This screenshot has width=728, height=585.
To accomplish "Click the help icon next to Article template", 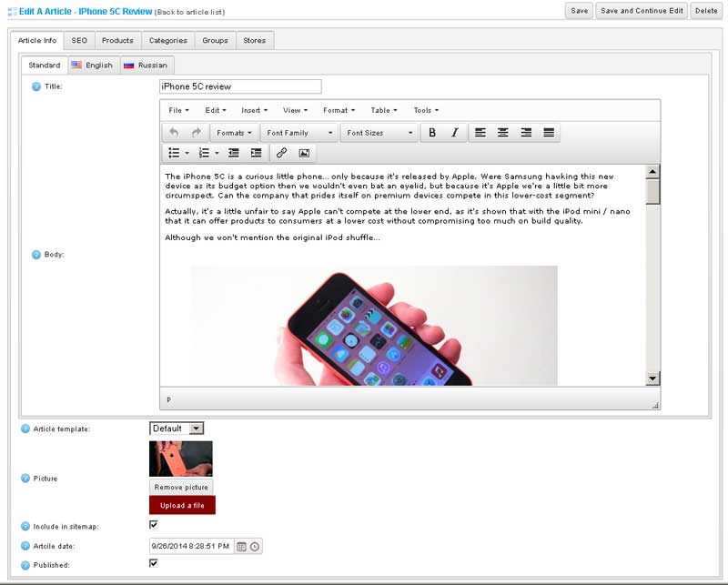I will [x=25, y=429].
